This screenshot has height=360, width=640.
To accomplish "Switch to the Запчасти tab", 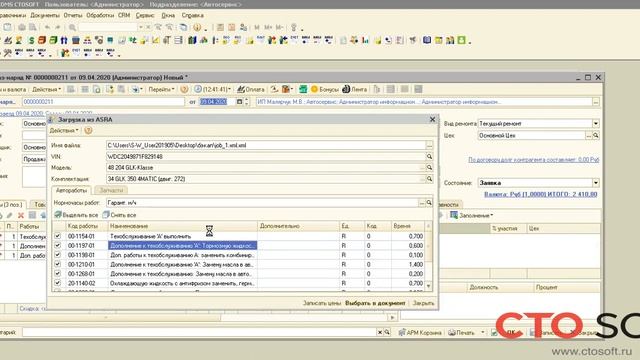I will 111,190.
